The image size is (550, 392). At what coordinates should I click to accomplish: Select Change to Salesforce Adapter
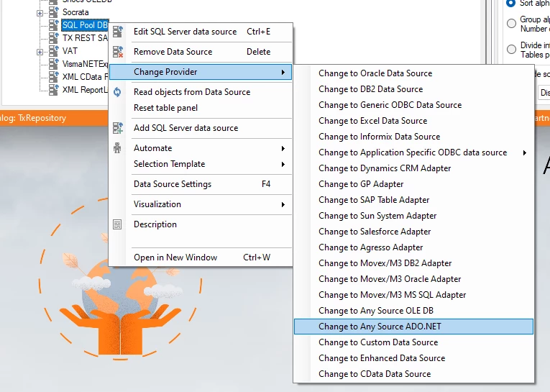click(x=413, y=232)
